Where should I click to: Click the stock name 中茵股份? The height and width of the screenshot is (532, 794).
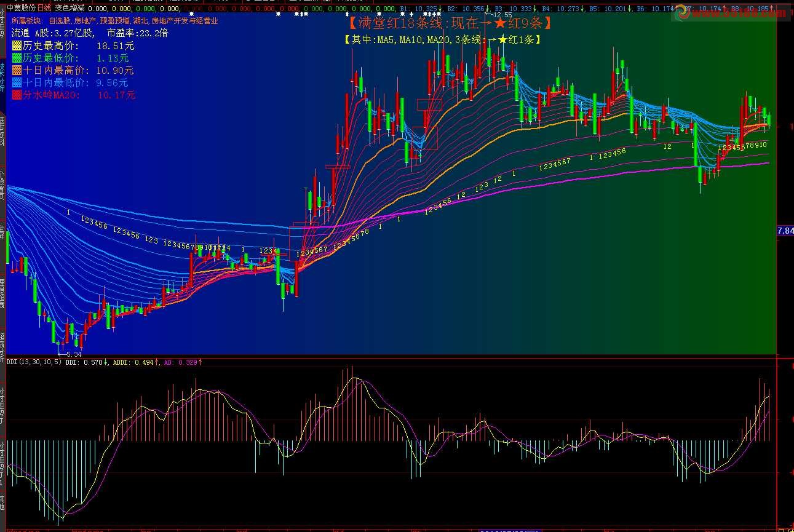22,8
